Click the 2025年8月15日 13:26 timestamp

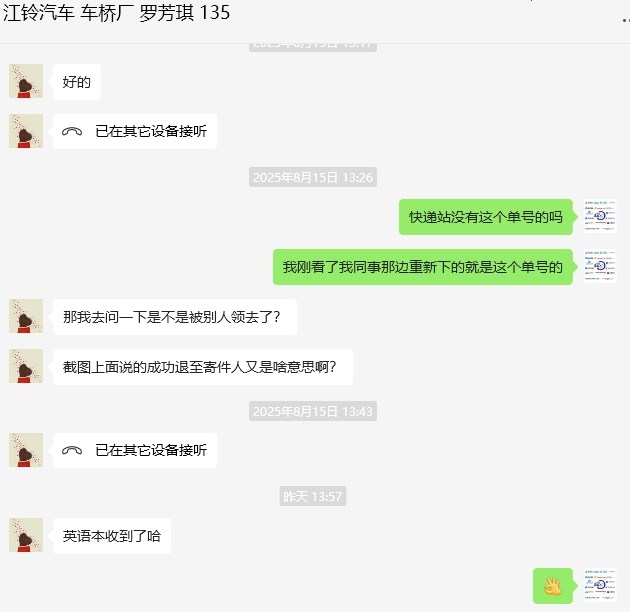(313, 177)
